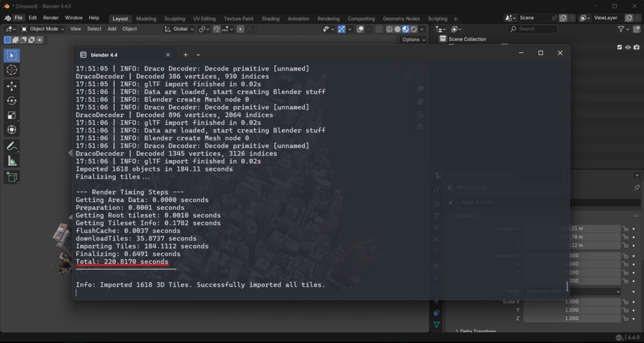The width and height of the screenshot is (644, 343).
Task: Open the Object Data properties tab
Action: (436, 324)
